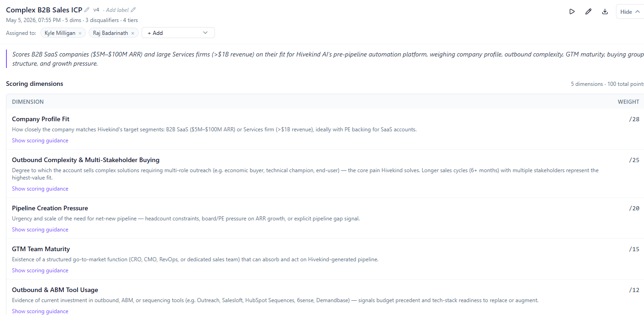Click the v4 version indicator
Image resolution: width=644 pixels, height=315 pixels.
point(96,10)
